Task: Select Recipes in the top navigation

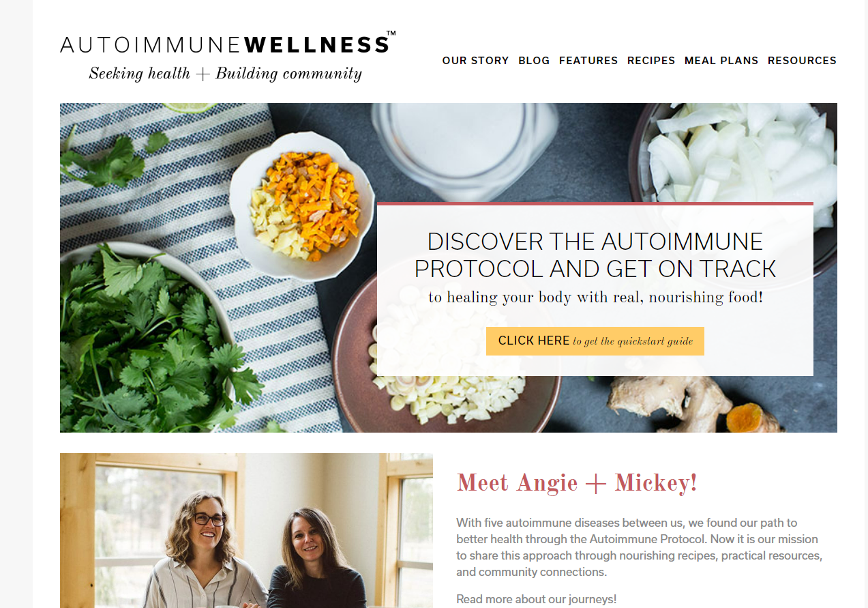Action: (651, 61)
